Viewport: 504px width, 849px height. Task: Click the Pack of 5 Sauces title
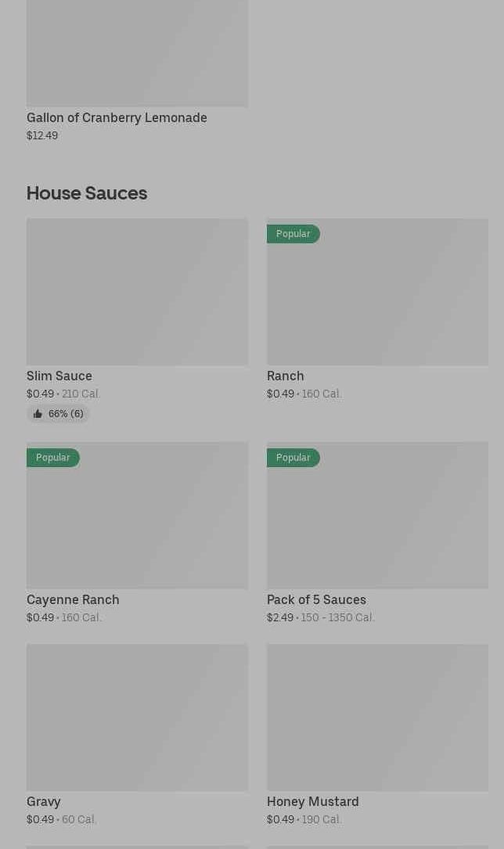[x=316, y=599]
